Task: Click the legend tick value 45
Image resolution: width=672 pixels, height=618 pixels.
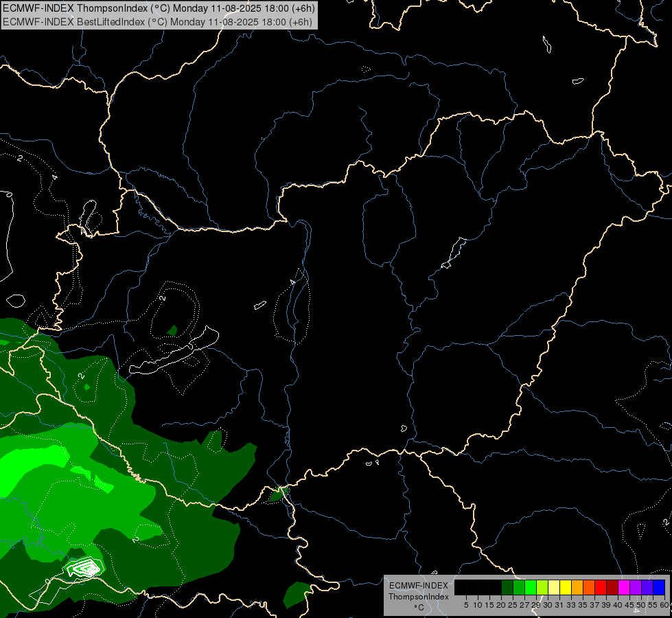Action: click(629, 605)
